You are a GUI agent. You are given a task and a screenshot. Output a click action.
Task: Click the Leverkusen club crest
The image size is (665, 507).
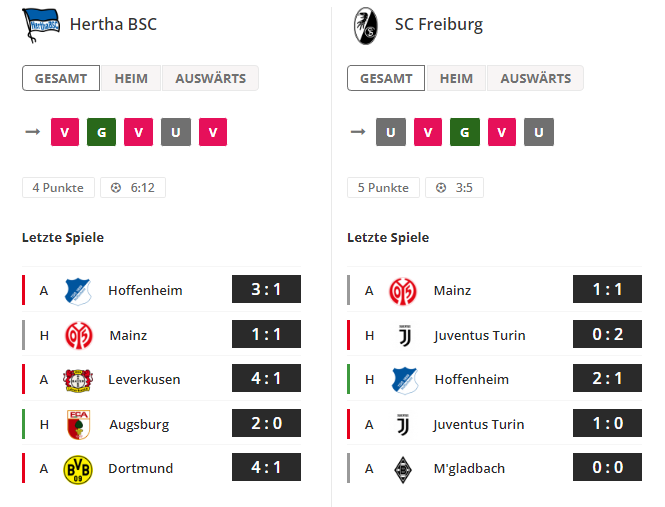coord(78,380)
